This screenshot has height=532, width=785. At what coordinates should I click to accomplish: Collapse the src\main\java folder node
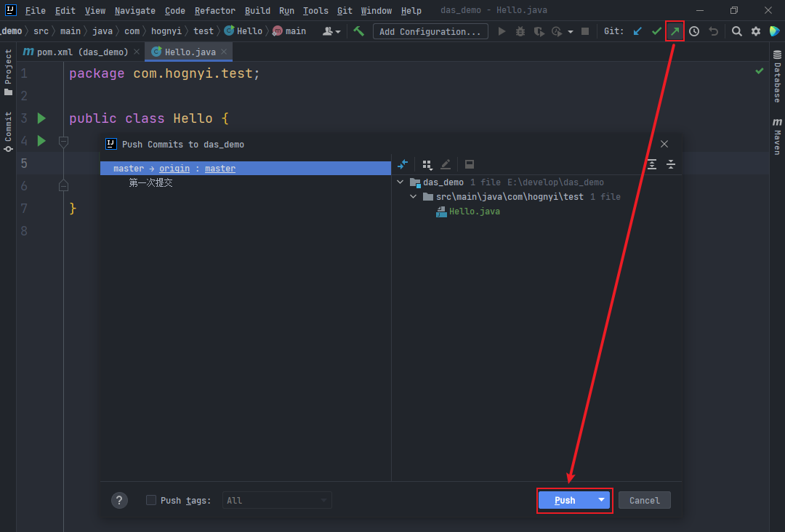coord(414,197)
